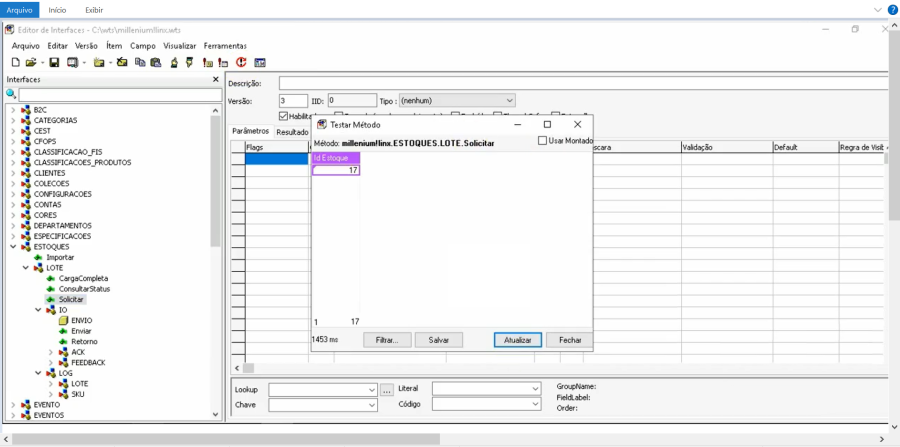
Task: Click the paste toolbar icon
Action: point(156,63)
